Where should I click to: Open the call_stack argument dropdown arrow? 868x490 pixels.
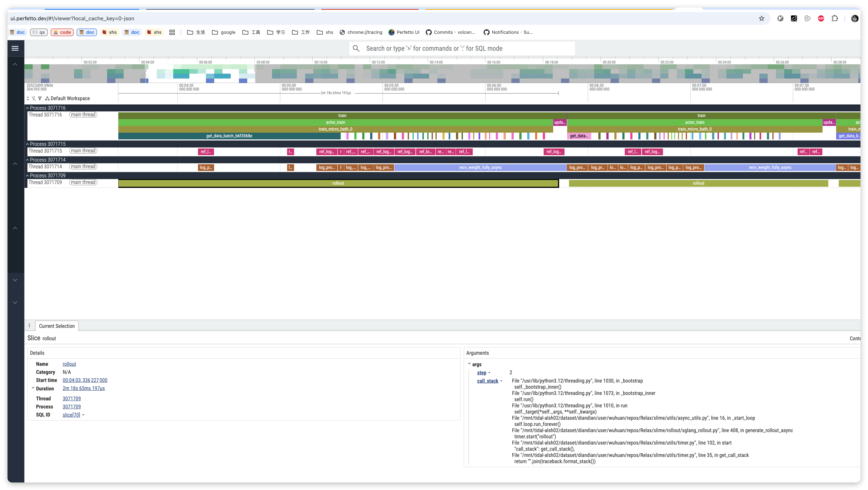[501, 381]
